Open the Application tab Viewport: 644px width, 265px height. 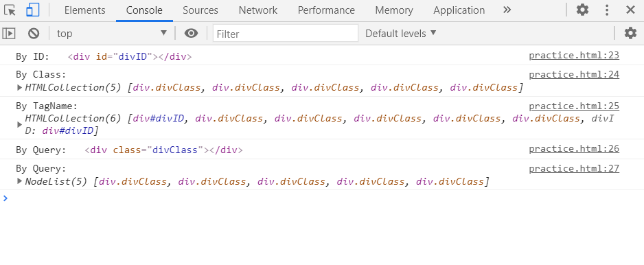click(x=459, y=10)
